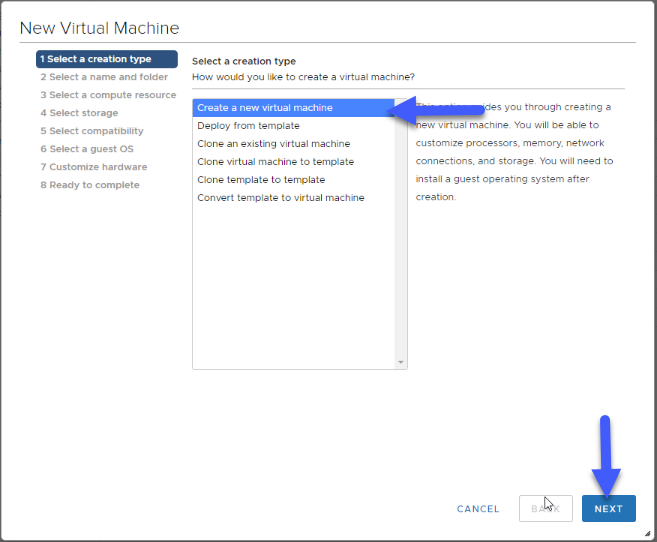Click the dialog resize grip icon

647,533
